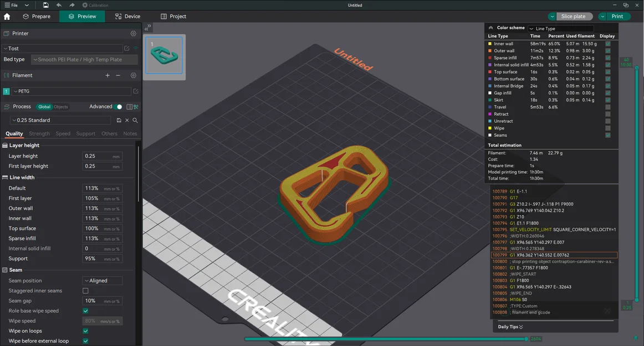
Task: Open Printer settings gear icon
Action: click(x=134, y=34)
